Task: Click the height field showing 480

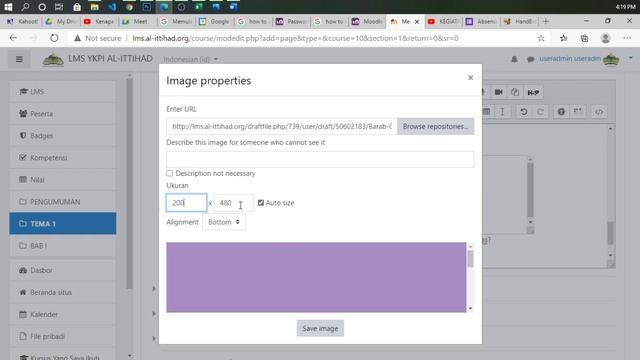Action: coord(233,203)
